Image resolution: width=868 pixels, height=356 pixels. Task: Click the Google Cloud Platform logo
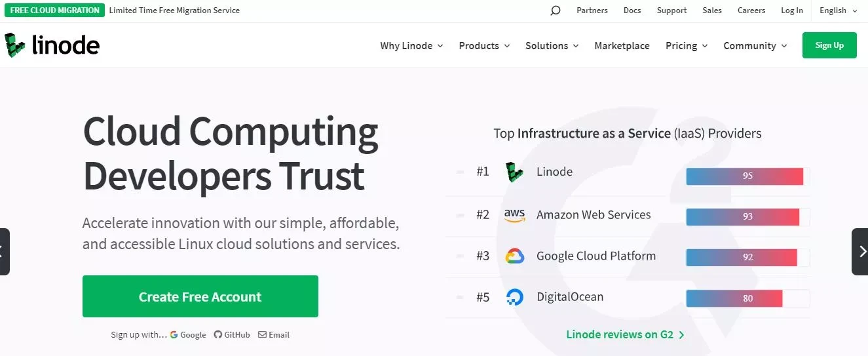[x=515, y=256]
